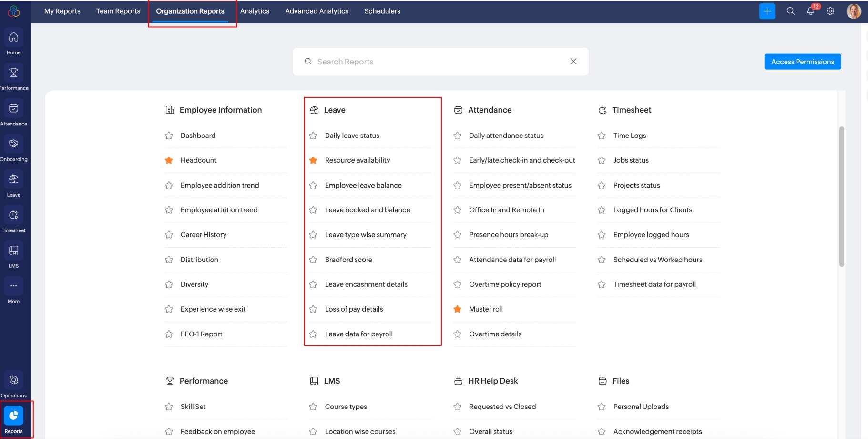Open the Timesheet sidebar module
The width and height of the screenshot is (868, 439).
(13, 219)
